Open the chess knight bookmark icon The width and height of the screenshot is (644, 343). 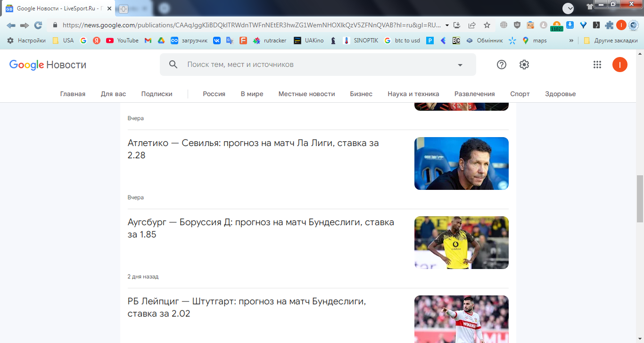tap(333, 41)
